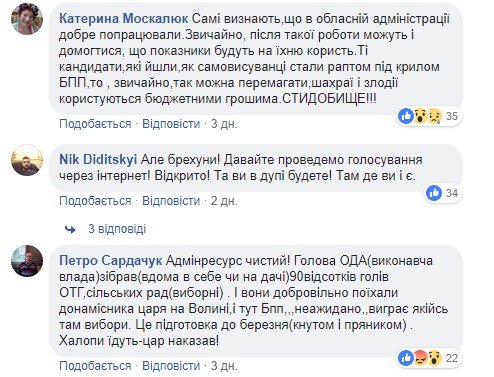This screenshot has height=377, width=494.
Task: Open Катерина Москалюк's profile picture
Action: coord(27,19)
